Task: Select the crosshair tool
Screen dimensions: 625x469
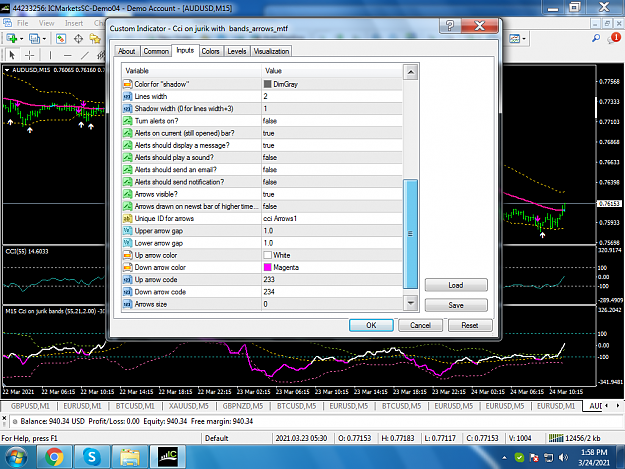Action: (29, 55)
